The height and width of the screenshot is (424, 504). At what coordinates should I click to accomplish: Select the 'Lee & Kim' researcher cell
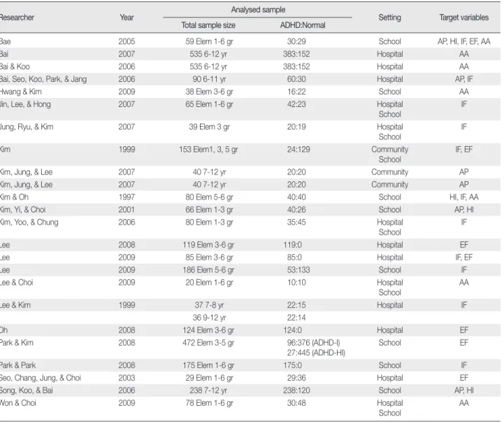(x=15, y=305)
